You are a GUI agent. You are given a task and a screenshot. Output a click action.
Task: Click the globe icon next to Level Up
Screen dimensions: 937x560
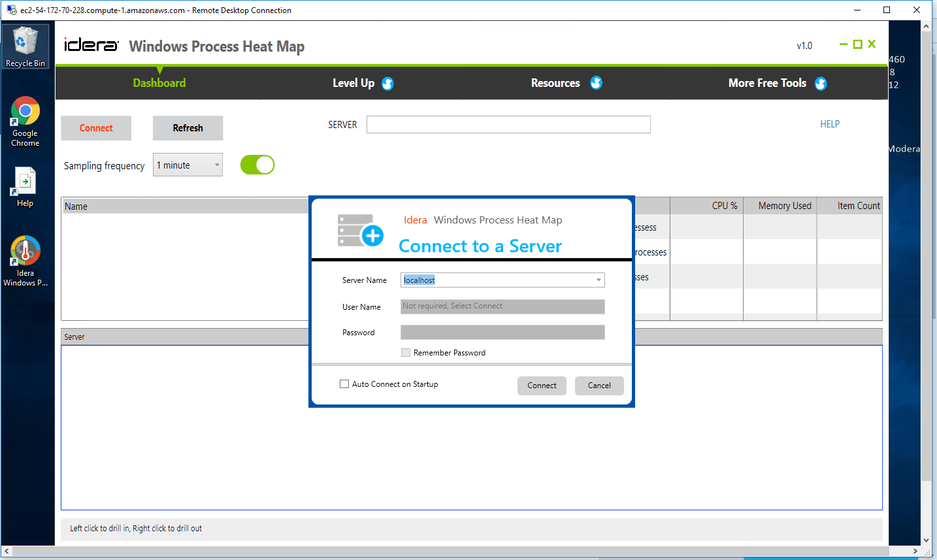[x=387, y=83]
